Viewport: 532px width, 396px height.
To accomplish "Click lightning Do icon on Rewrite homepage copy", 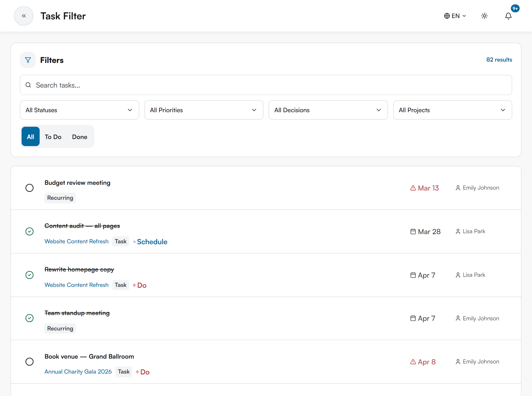I will [134, 285].
